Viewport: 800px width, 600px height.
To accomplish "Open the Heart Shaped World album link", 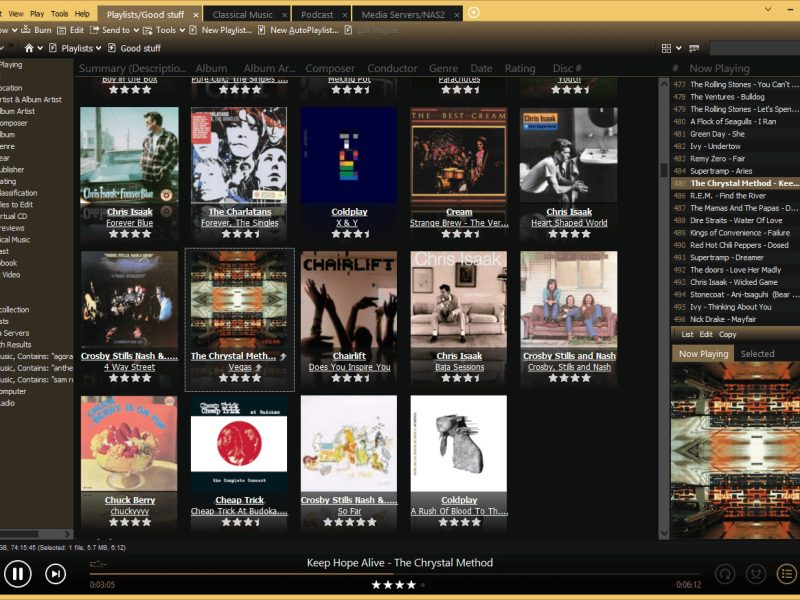I will 569,223.
